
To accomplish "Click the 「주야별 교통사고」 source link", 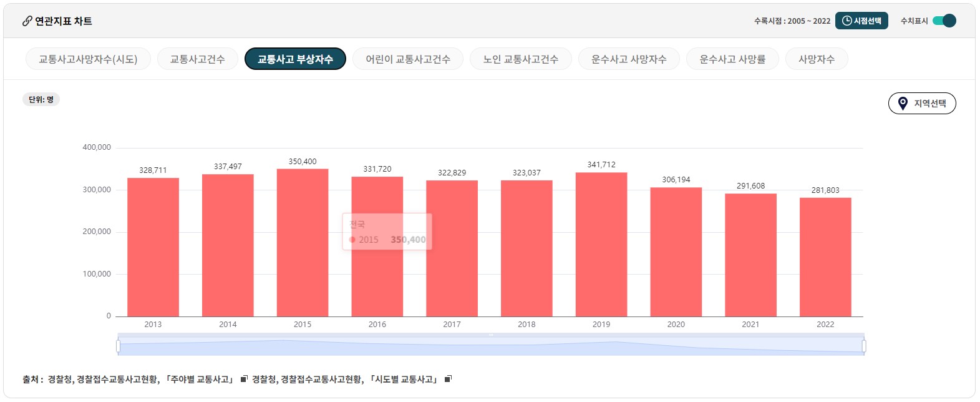I will click(200, 379).
